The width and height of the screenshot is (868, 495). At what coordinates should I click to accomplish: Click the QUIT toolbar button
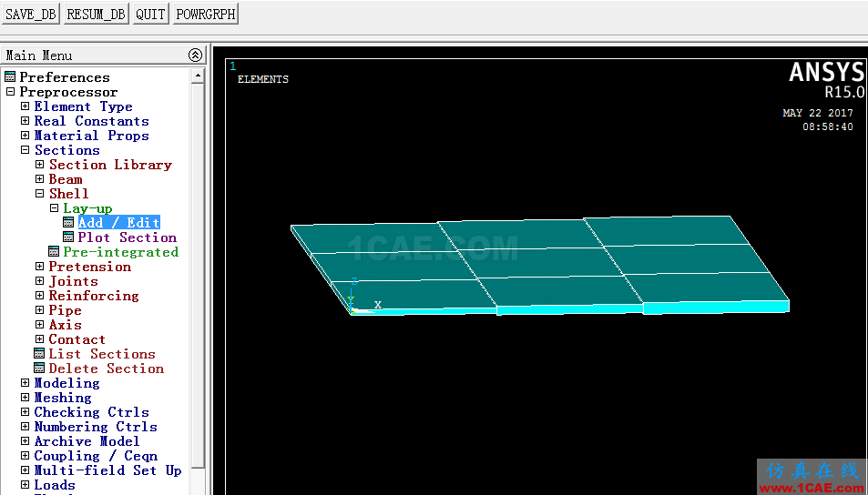(x=150, y=14)
